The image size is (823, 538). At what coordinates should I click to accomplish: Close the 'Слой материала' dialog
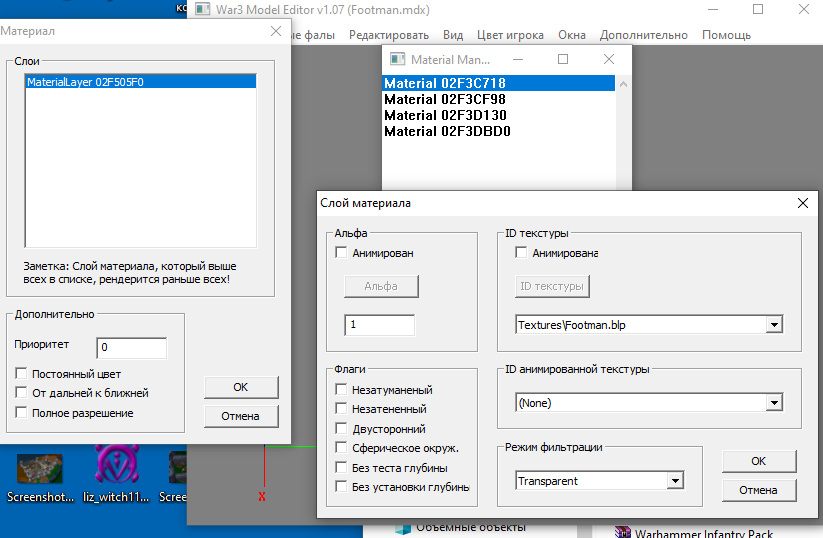tap(803, 203)
